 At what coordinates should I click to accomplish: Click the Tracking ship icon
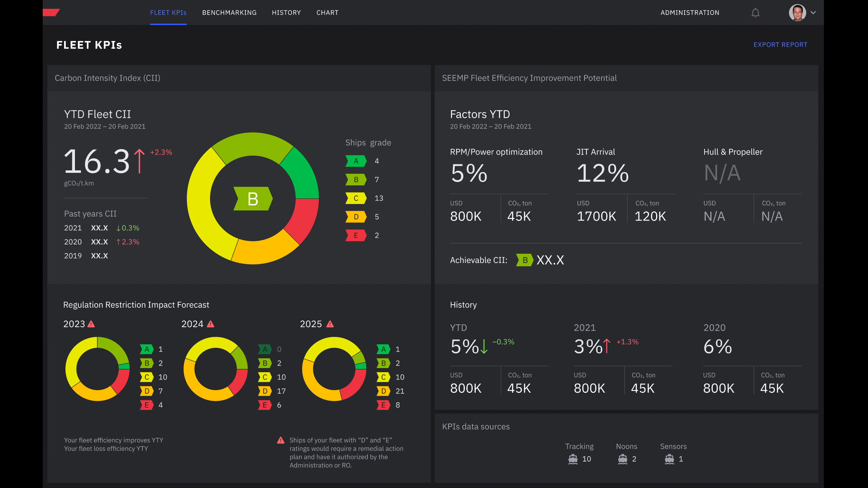[x=573, y=459]
